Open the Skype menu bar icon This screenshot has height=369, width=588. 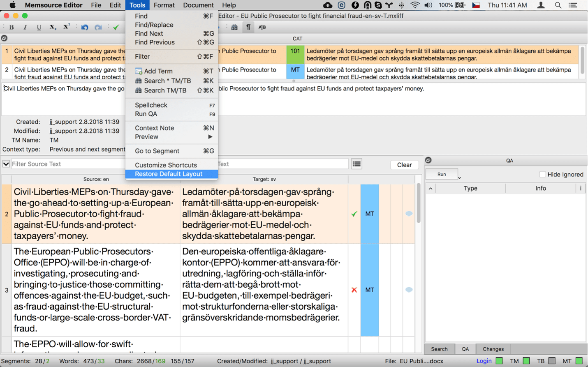[x=378, y=5]
